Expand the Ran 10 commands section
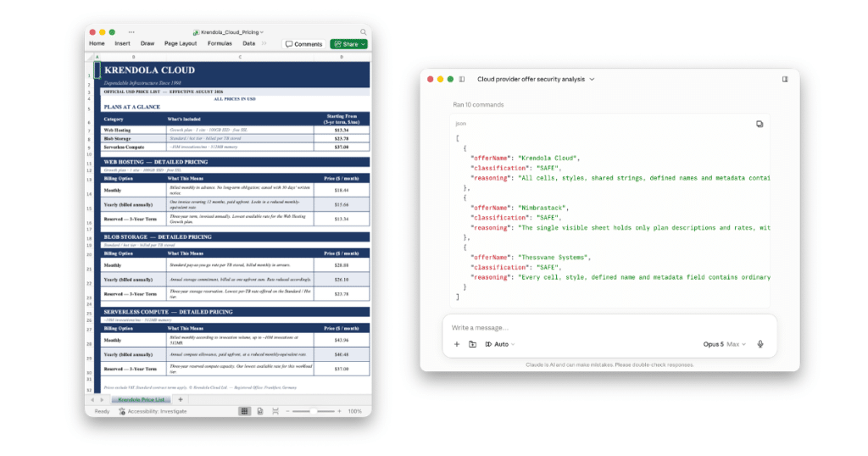 coord(478,104)
